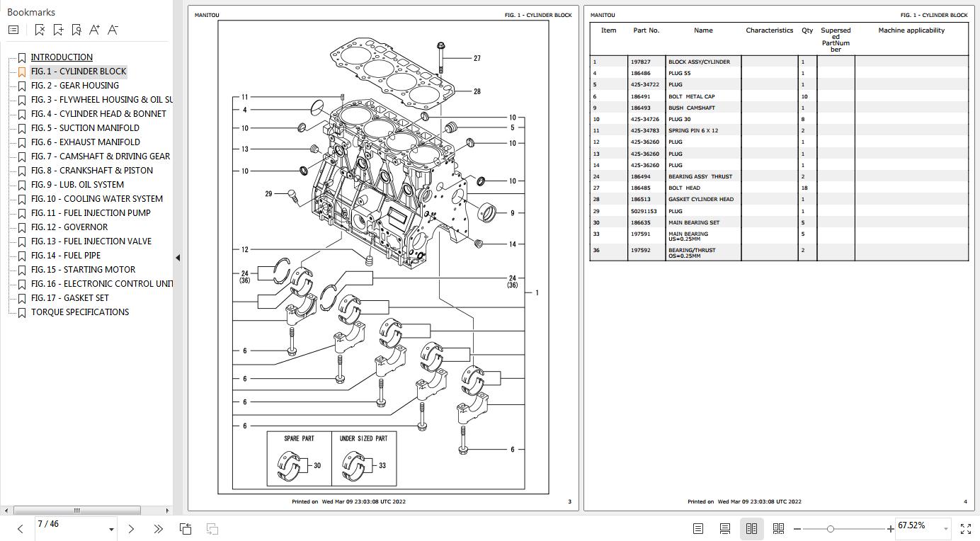This screenshot has width=980, height=541.
Task: Decrease bookmark text size with A-
Action: tap(113, 30)
